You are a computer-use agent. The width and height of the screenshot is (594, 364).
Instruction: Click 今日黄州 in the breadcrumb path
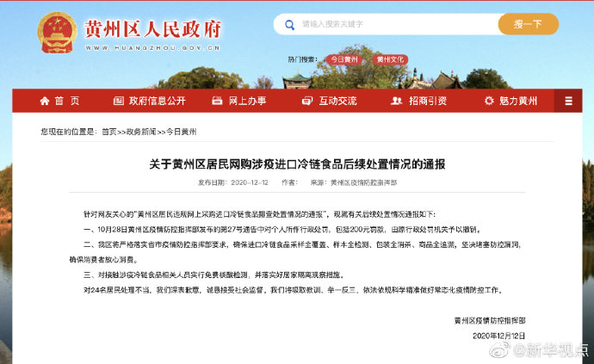181,132
